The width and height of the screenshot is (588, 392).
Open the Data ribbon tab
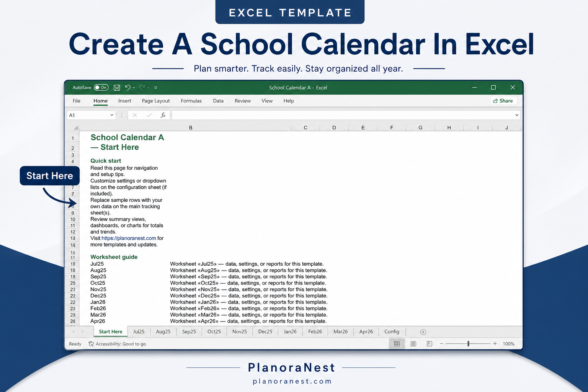[218, 101]
